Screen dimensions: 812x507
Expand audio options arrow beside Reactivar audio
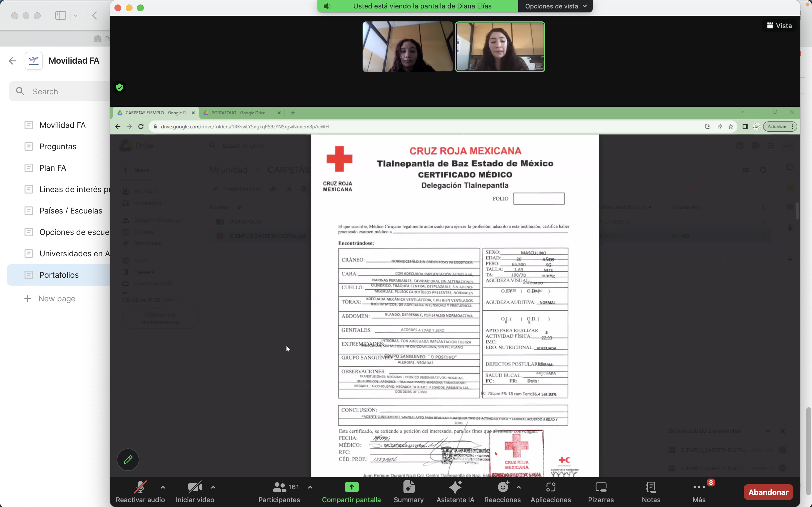(x=163, y=487)
